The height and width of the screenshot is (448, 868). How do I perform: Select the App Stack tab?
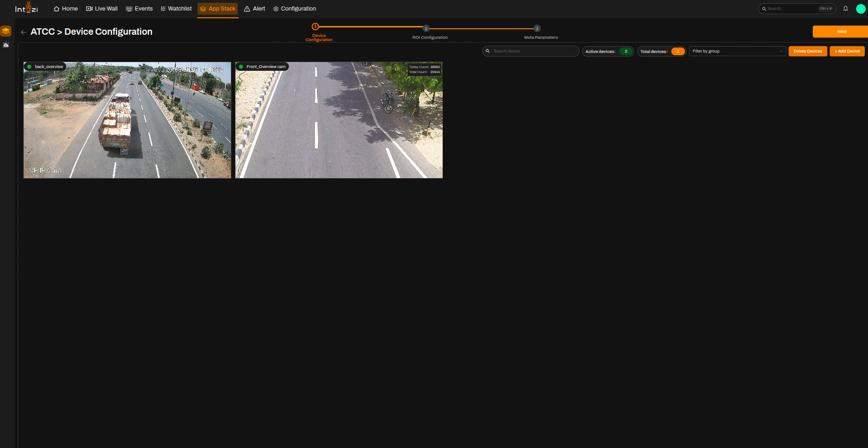pos(218,9)
